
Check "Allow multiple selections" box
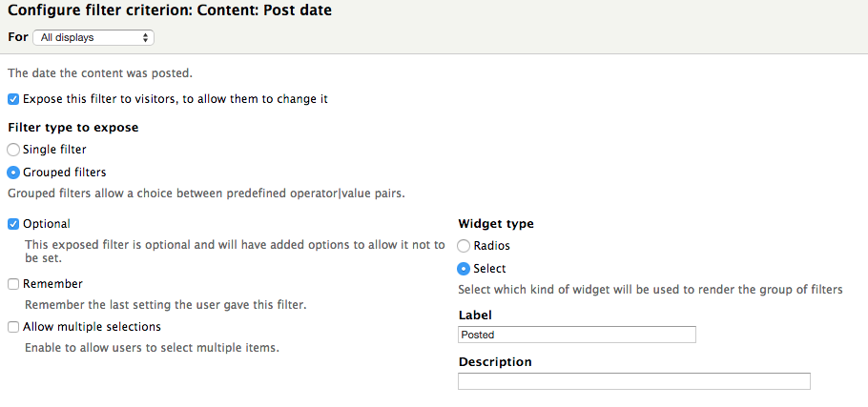point(13,327)
